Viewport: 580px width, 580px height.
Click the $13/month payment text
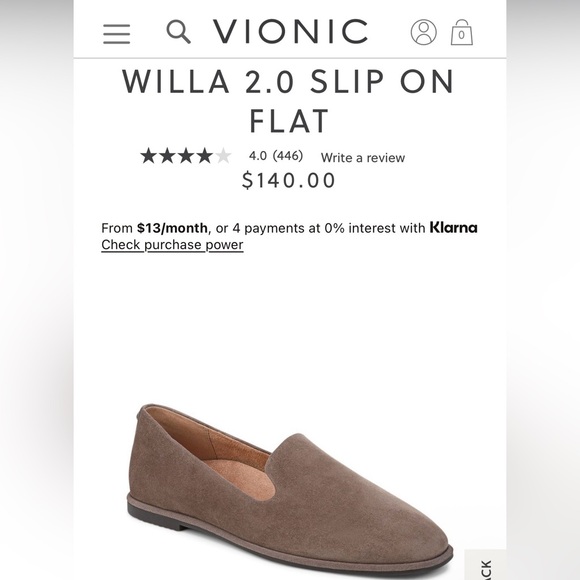(x=172, y=228)
